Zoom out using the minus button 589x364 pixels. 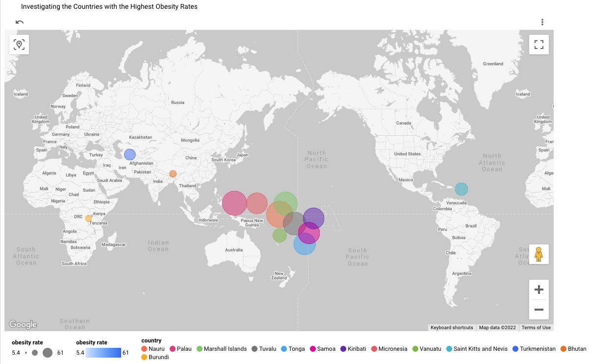[538, 310]
